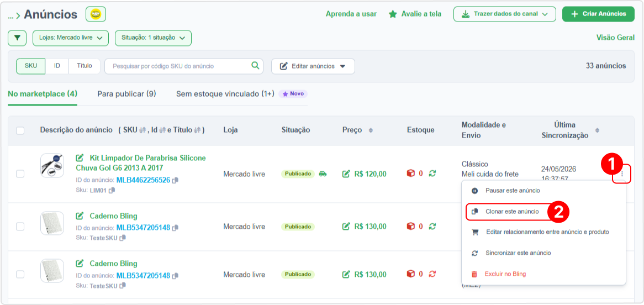Open the MLB4462256526 ad ID link

(144, 180)
